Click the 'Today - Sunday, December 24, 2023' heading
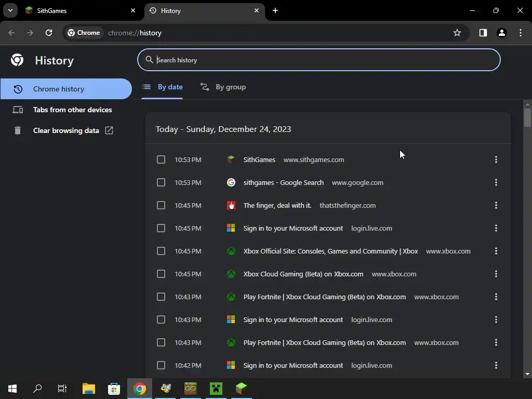Image resolution: width=532 pixels, height=399 pixels. coord(223,129)
